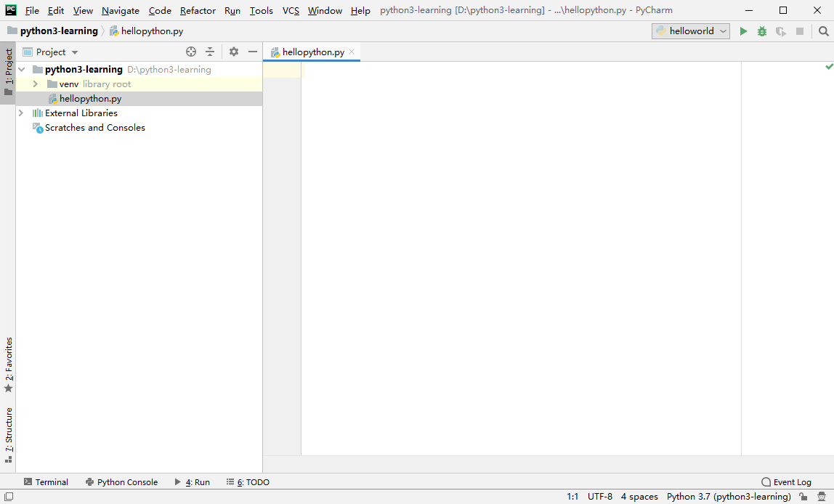Expand the venv folder
Image resolution: width=834 pixels, height=504 pixels.
[36, 84]
